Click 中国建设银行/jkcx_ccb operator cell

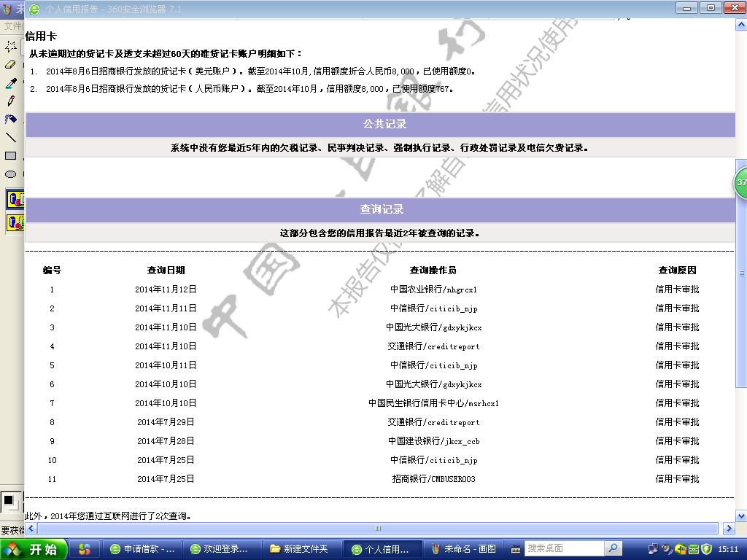[433, 441]
